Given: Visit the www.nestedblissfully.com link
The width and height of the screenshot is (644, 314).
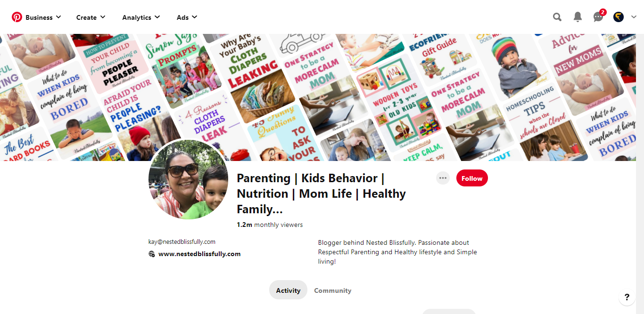Looking at the screenshot, I should [199, 254].
